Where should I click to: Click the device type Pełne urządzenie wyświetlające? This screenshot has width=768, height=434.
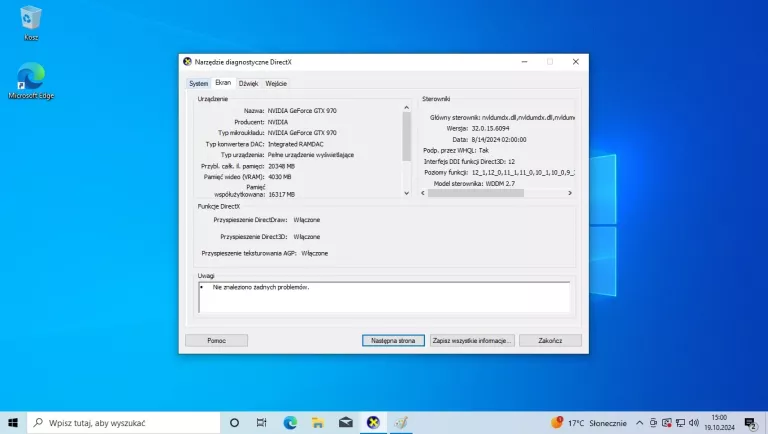point(311,155)
